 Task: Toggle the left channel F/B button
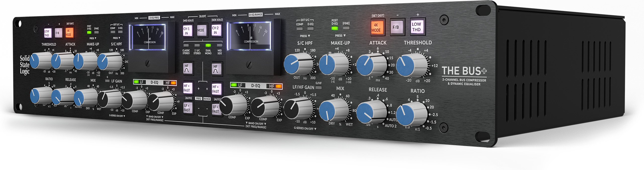click(x=58, y=33)
